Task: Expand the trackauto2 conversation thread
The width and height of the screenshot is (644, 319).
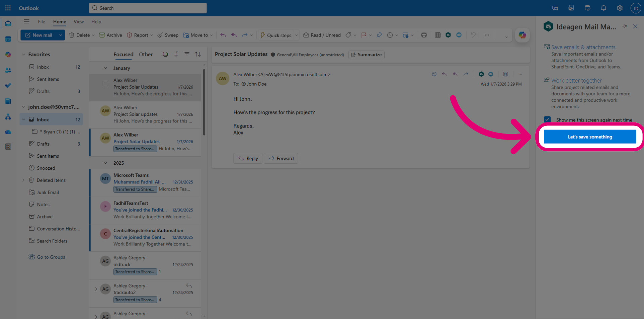Action: (x=96, y=289)
